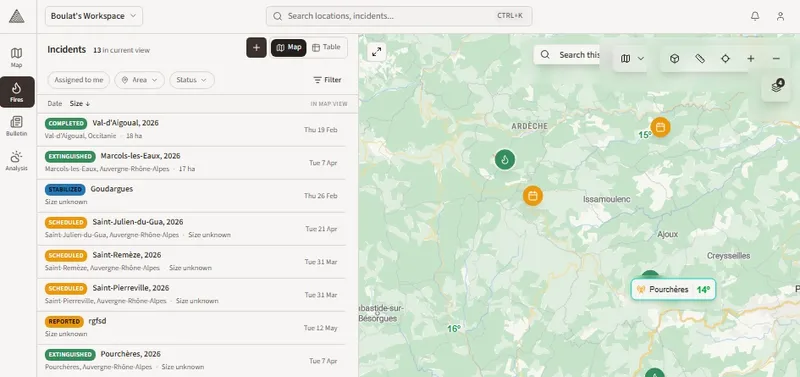
Task: Click the Issamoulenc place label
Action: (607, 199)
